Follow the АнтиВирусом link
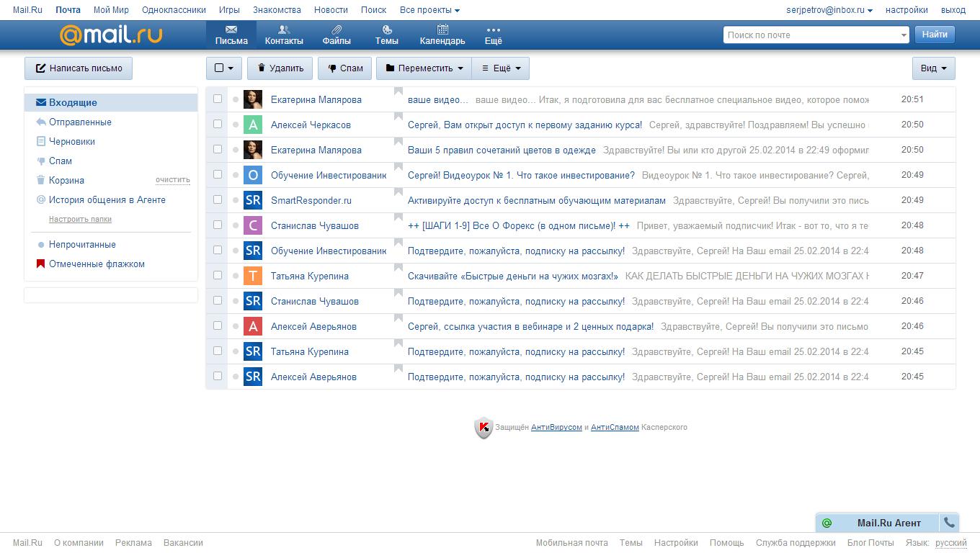The width and height of the screenshot is (980, 553). (x=556, y=427)
